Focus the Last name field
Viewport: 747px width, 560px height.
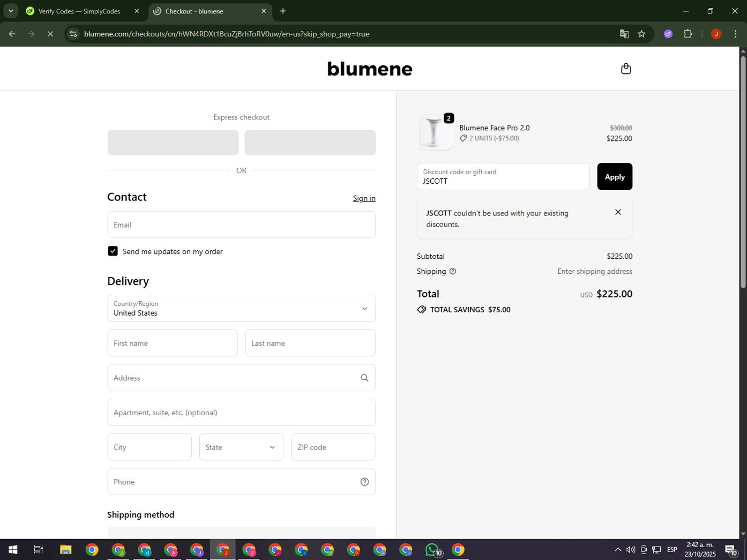310,343
